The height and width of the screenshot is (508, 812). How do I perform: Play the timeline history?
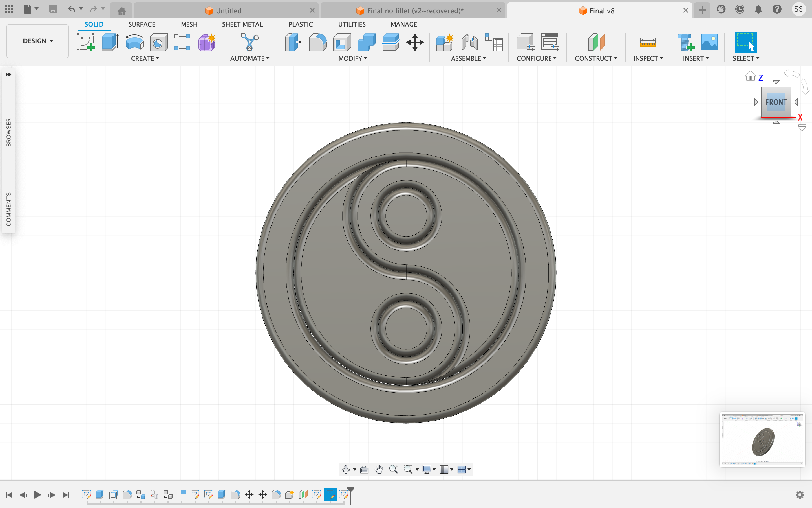37,494
